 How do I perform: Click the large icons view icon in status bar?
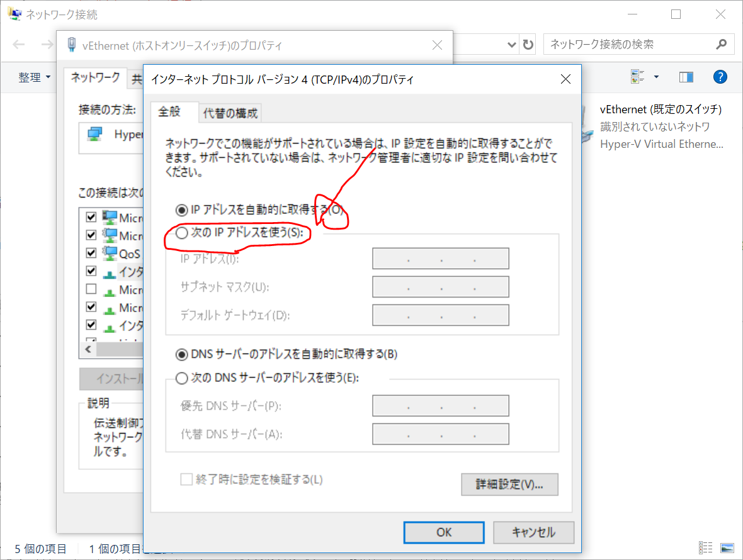tap(727, 547)
